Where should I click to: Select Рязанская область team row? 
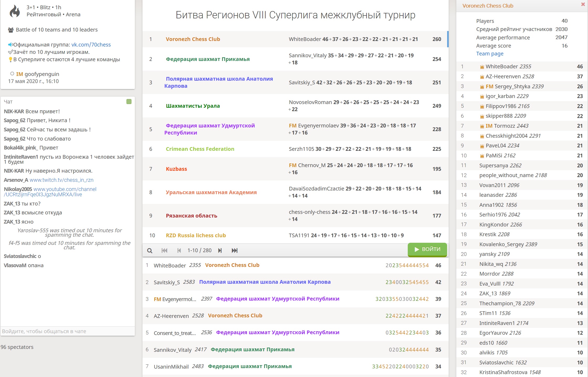(x=295, y=216)
